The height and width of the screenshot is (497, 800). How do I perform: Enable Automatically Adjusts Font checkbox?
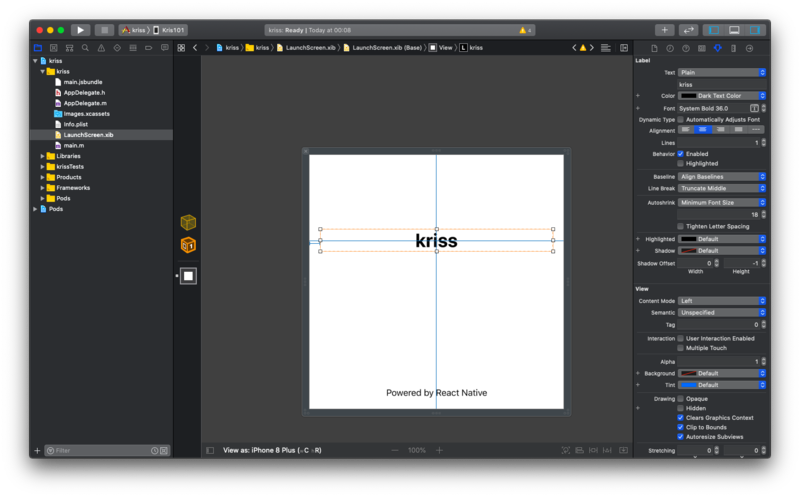pyautogui.click(x=680, y=120)
